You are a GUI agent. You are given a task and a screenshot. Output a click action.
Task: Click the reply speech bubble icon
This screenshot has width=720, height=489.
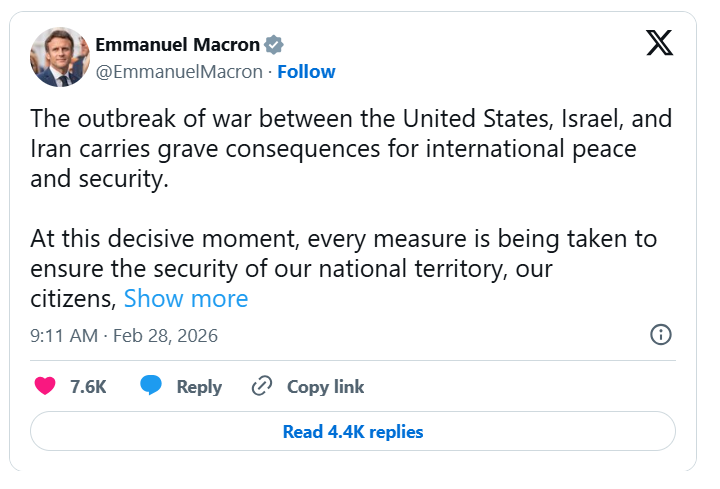(151, 386)
